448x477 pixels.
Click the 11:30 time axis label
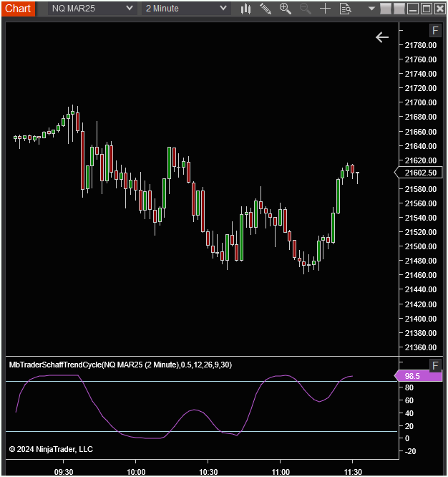tap(353, 472)
